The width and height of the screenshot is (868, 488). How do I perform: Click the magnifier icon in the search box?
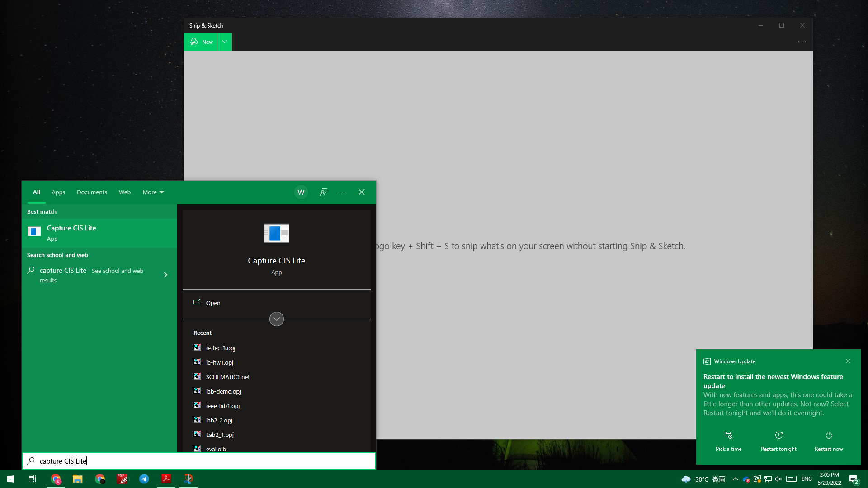tap(31, 461)
